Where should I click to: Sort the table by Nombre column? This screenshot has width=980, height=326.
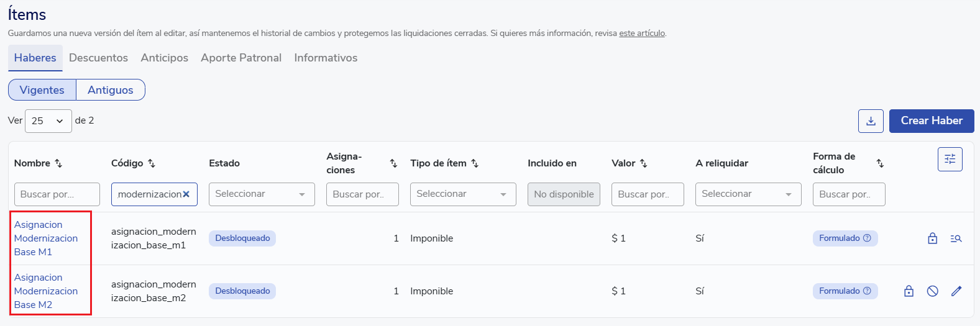(x=58, y=163)
